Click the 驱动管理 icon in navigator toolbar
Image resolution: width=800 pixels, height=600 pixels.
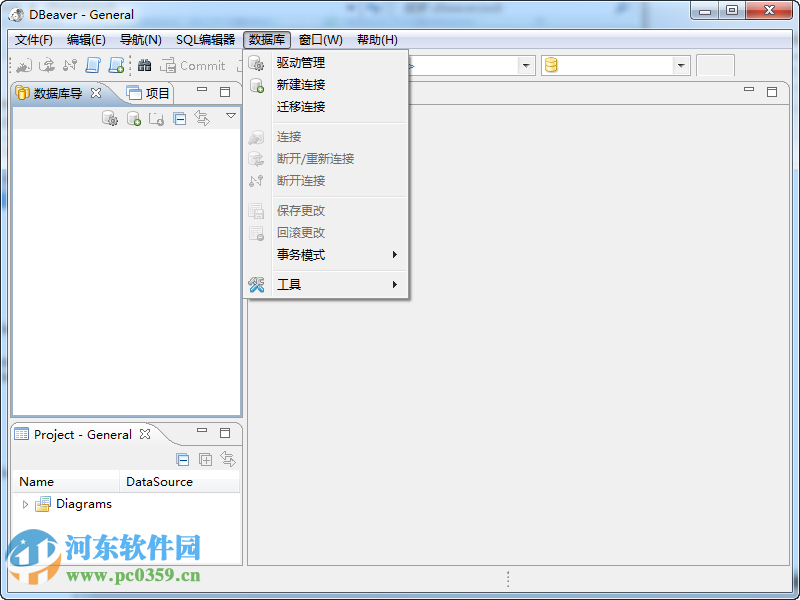coord(110,117)
